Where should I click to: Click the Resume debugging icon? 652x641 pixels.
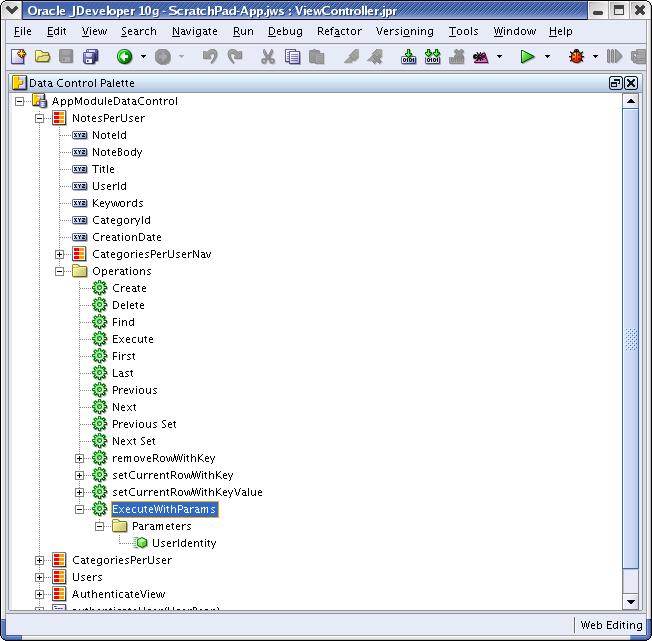[615, 57]
